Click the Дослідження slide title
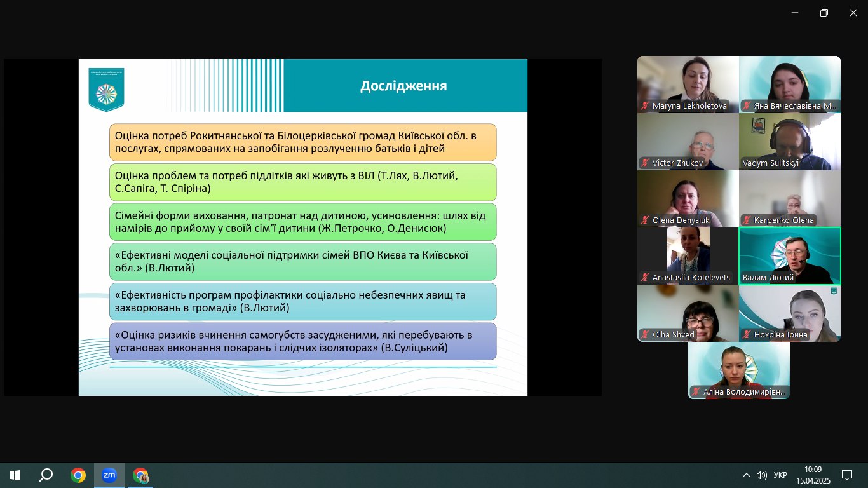This screenshot has height=488, width=868. point(403,86)
